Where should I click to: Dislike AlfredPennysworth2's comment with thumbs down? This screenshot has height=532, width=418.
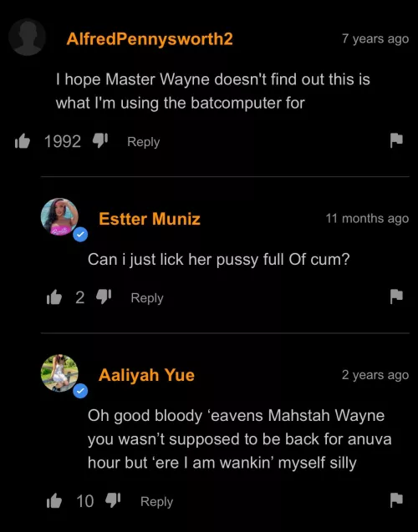[100, 140]
